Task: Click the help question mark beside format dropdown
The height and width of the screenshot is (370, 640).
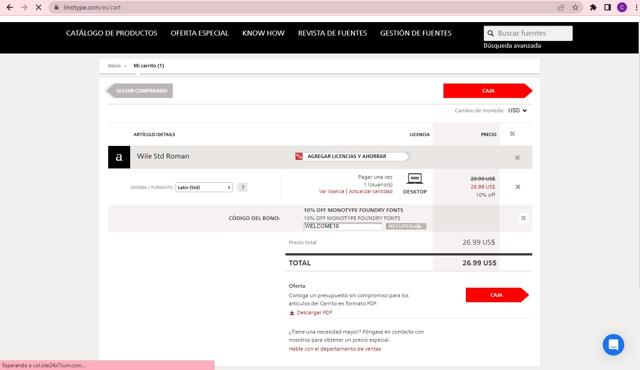Action: click(242, 187)
